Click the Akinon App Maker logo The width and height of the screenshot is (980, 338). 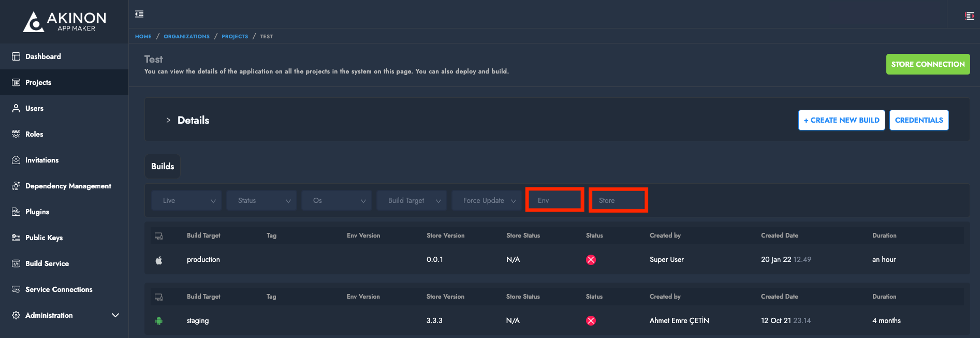(64, 22)
